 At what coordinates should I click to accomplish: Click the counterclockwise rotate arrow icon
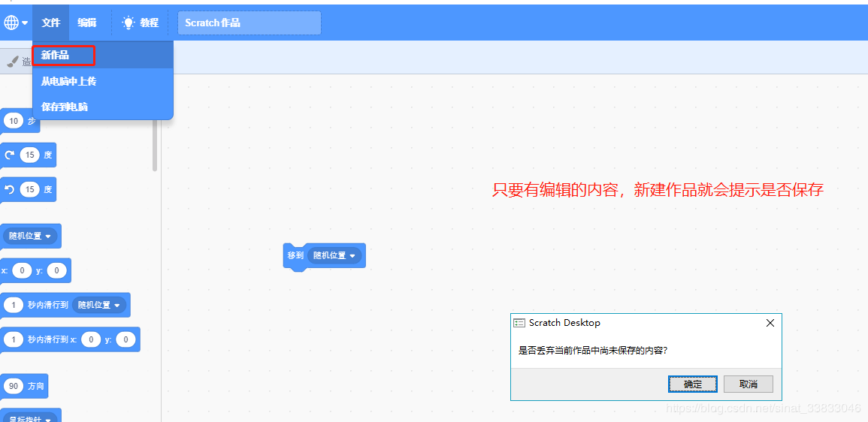pos(10,190)
